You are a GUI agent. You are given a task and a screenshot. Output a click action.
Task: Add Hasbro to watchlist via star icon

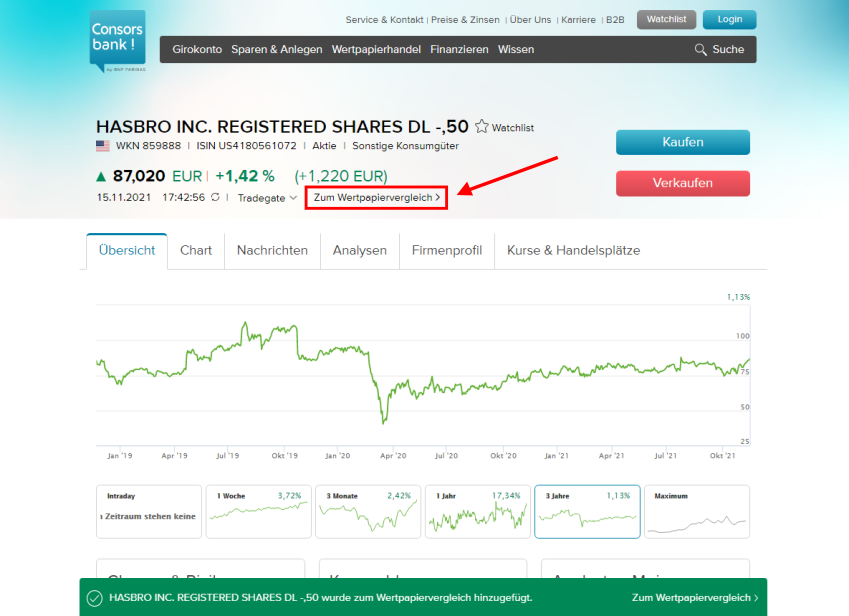[x=481, y=127]
